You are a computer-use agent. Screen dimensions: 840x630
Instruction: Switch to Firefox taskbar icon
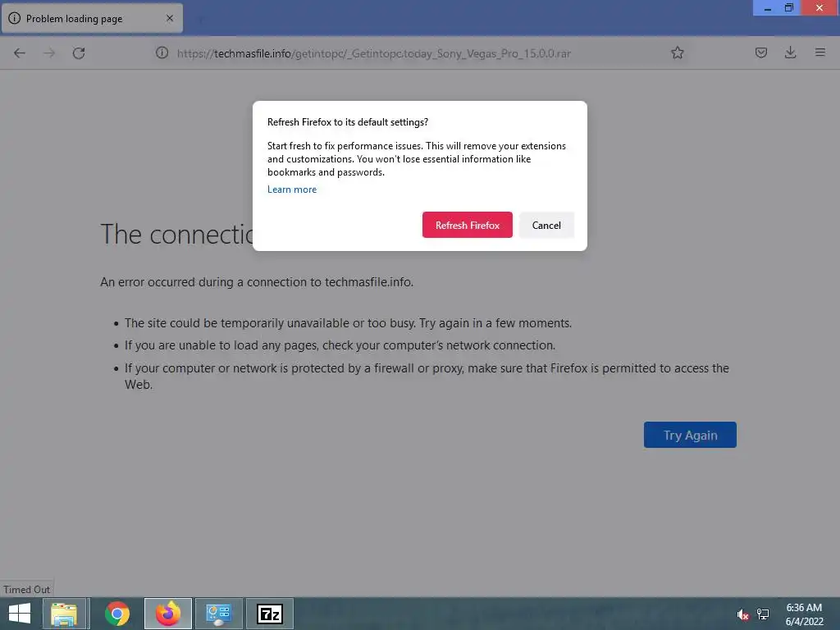pos(168,614)
